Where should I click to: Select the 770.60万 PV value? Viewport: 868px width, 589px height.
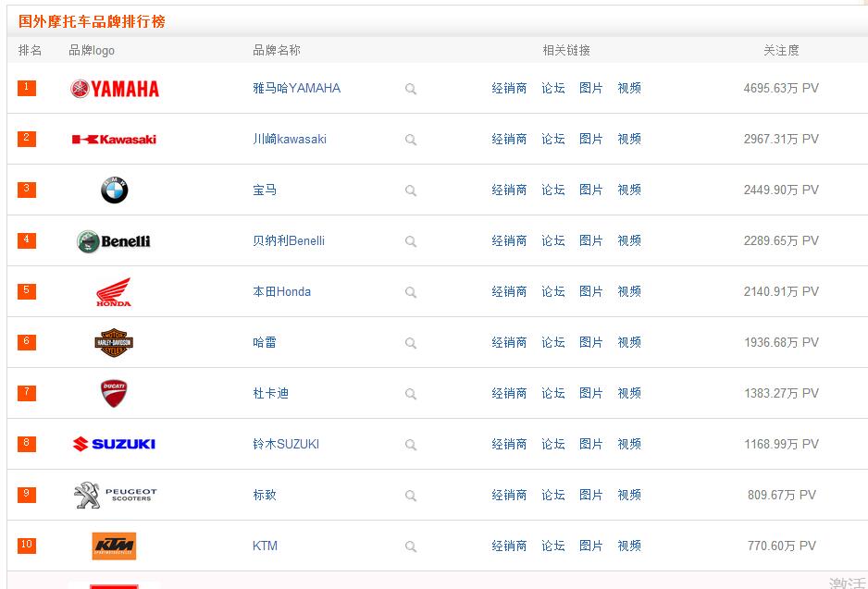(782, 546)
